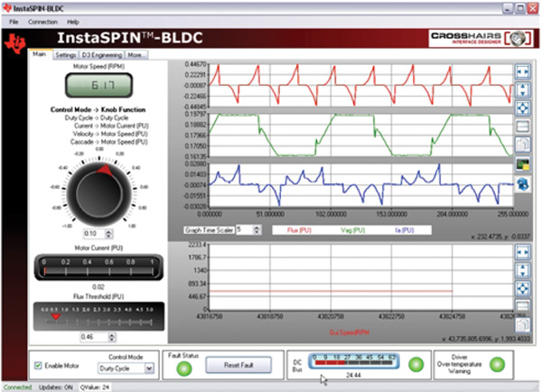
Task: Click the pan/move icon on speed graph
Action: point(523,287)
